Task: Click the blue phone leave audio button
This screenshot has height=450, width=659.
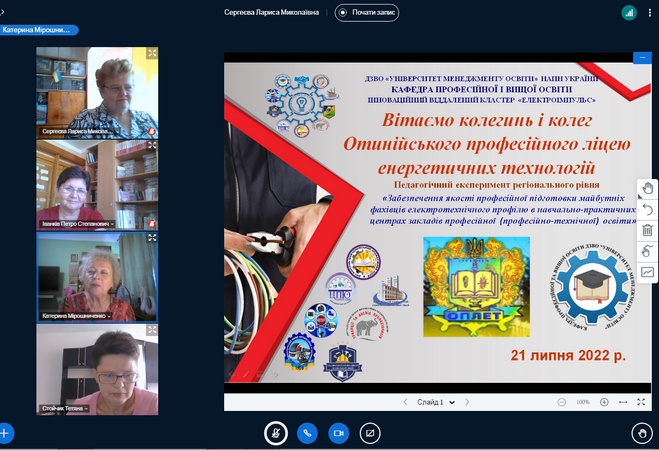Action: tap(307, 433)
